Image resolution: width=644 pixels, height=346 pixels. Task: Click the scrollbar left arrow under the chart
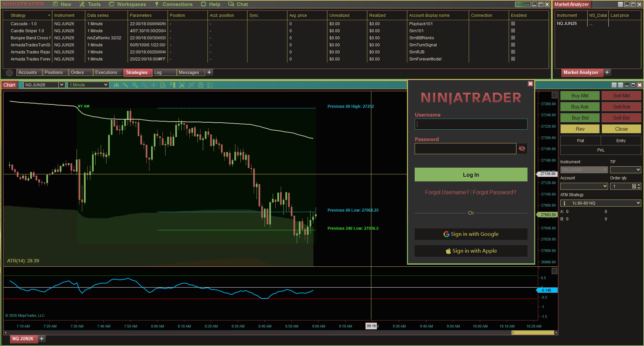tap(5, 333)
